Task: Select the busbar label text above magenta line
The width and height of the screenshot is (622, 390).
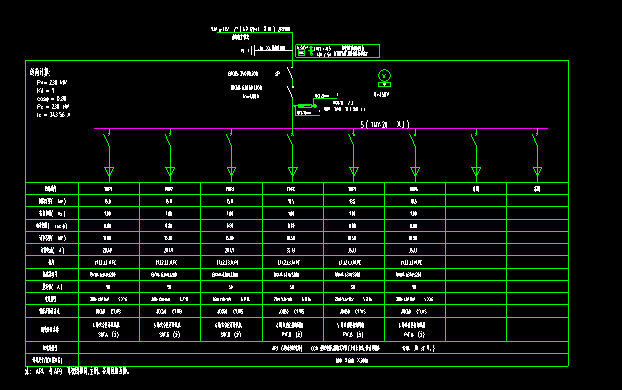Action: pyautogui.click(x=384, y=124)
